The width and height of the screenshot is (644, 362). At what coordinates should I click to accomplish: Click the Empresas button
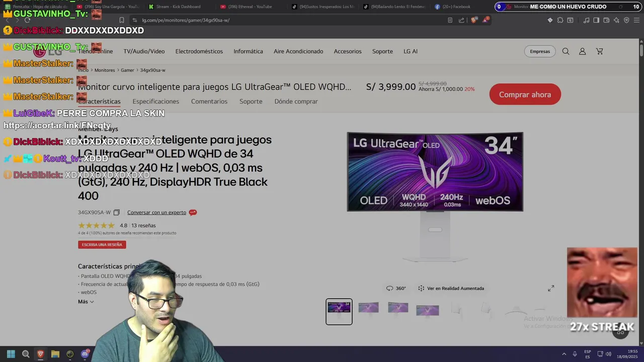coord(540,51)
